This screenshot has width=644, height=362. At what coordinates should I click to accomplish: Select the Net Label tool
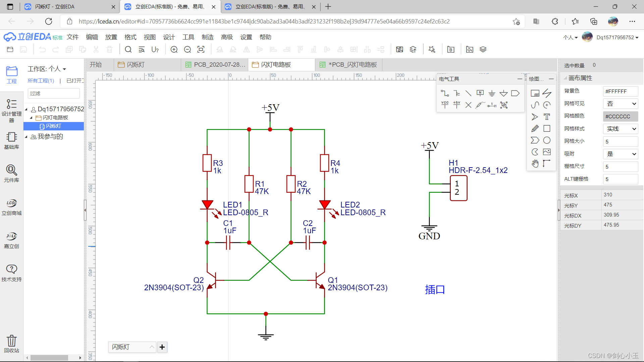480,93
